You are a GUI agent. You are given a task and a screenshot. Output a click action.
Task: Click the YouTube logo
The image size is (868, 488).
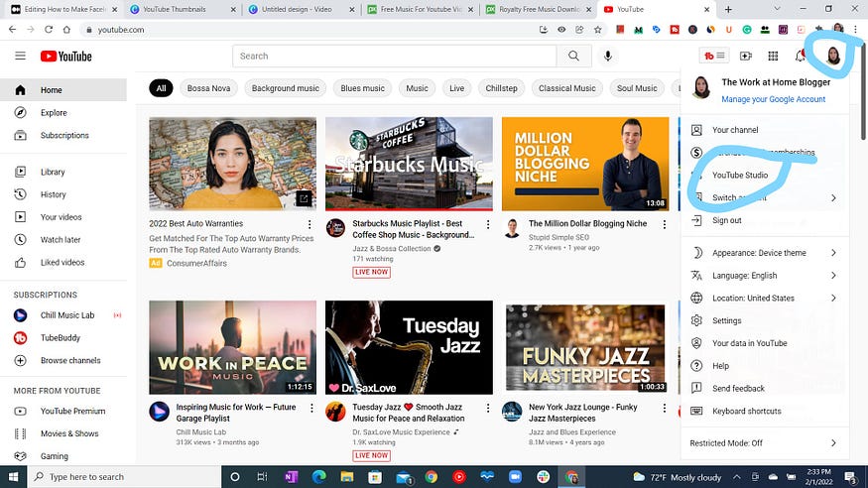[x=65, y=56]
